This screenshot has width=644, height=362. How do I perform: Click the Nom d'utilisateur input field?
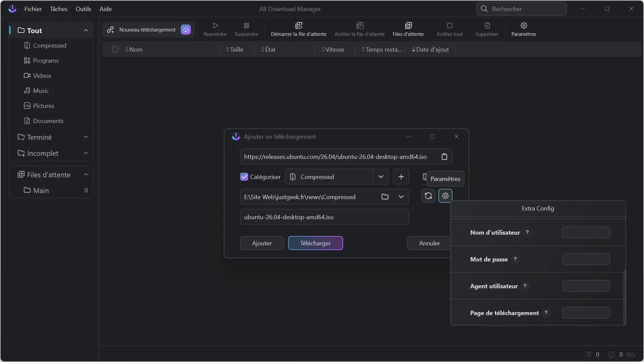pos(586,232)
